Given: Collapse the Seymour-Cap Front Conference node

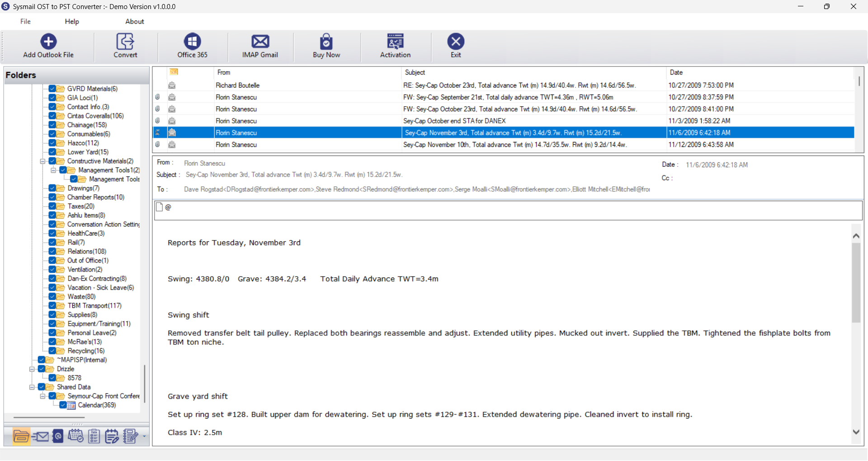Looking at the screenshot, I should (42, 396).
